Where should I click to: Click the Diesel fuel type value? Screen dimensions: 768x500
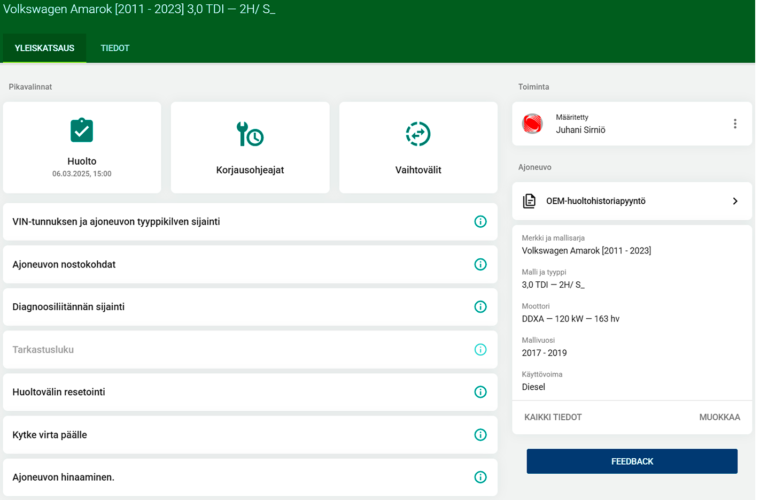533,387
